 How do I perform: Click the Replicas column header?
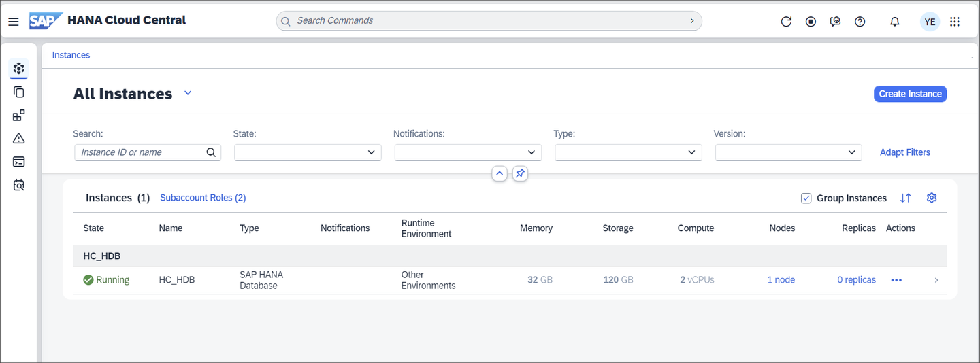click(x=859, y=228)
